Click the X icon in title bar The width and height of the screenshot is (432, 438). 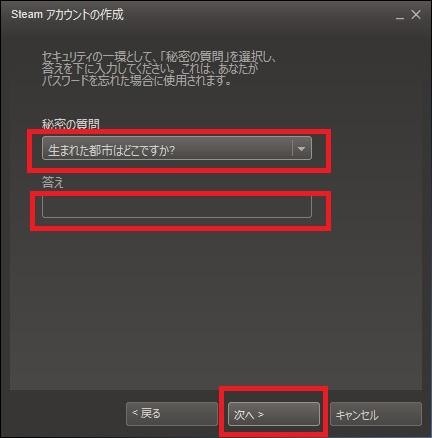(416, 15)
